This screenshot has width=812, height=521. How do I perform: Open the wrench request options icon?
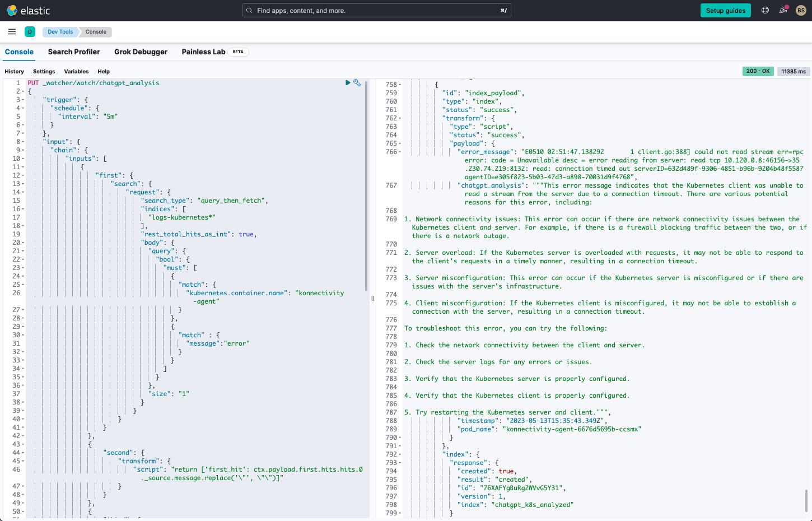(357, 83)
